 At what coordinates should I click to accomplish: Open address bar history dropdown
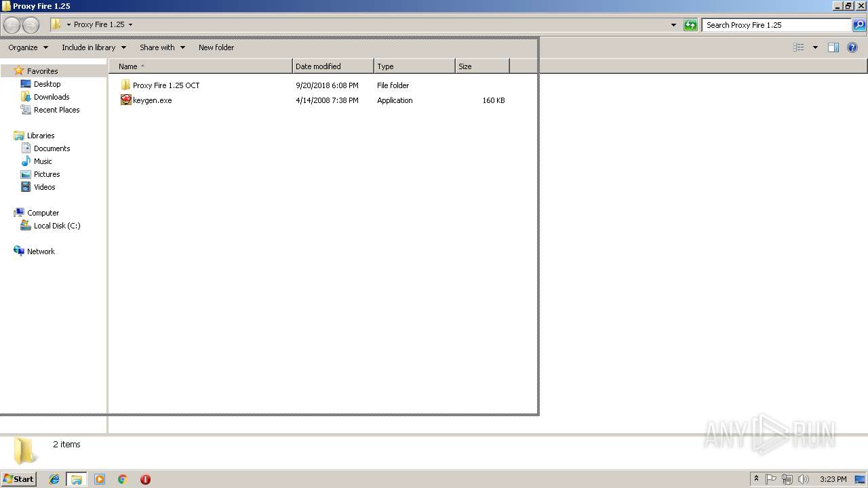click(x=673, y=25)
